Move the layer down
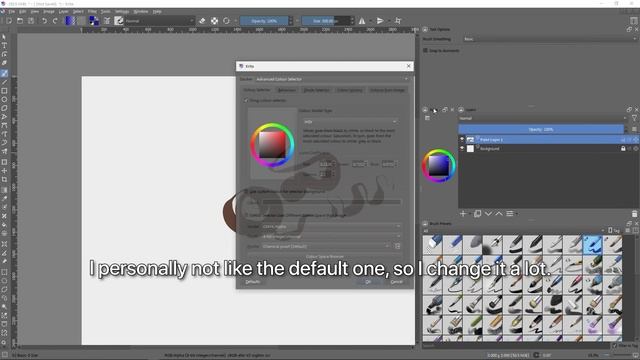 (488, 213)
